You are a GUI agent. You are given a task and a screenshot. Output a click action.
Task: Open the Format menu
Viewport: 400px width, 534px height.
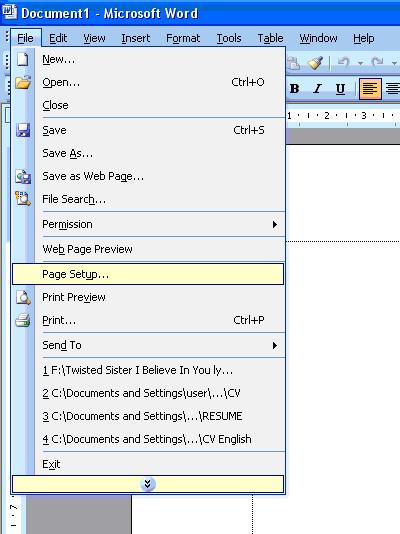coord(183,38)
